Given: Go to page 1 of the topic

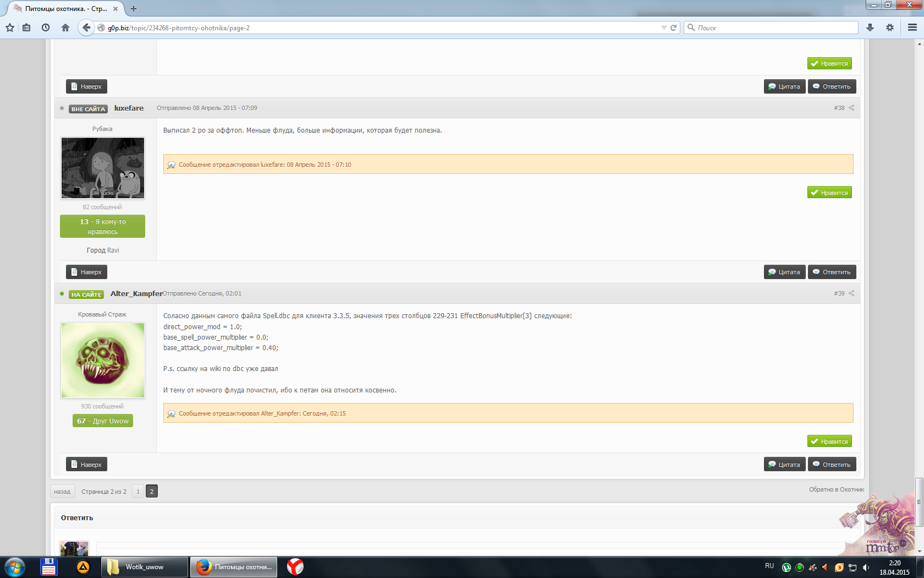Looking at the screenshot, I should (138, 492).
